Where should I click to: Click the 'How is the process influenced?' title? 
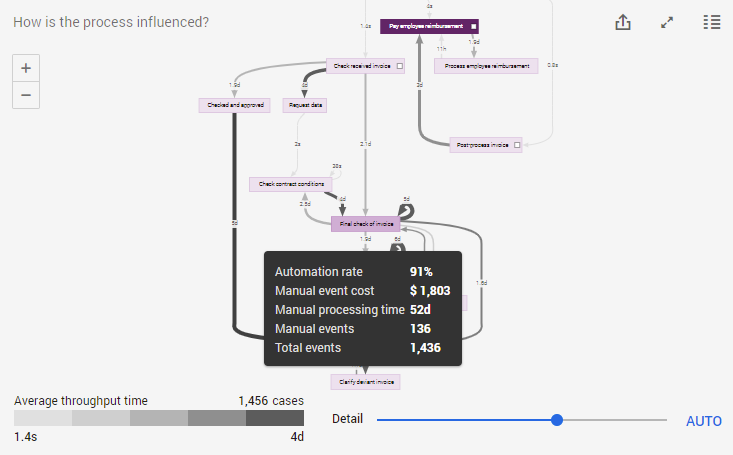point(111,21)
